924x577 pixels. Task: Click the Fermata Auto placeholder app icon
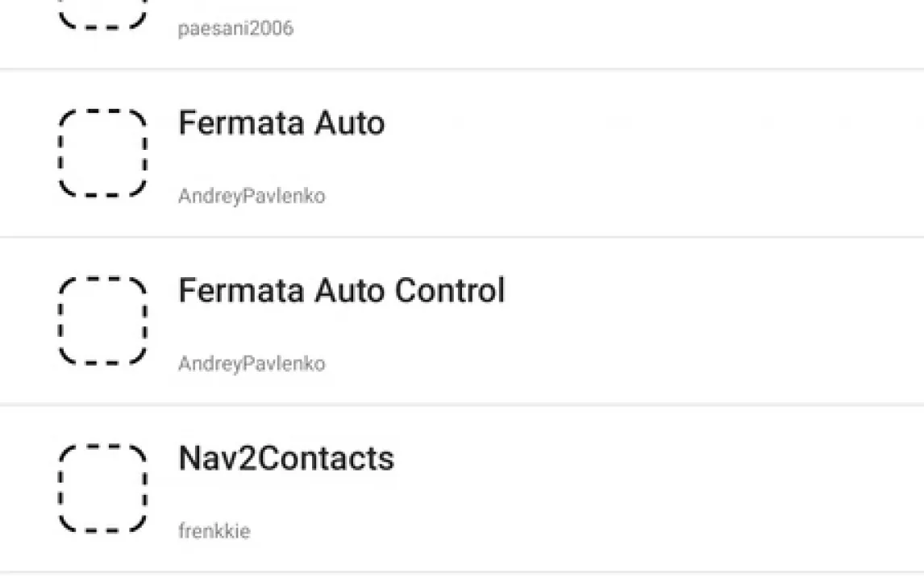pos(102,153)
